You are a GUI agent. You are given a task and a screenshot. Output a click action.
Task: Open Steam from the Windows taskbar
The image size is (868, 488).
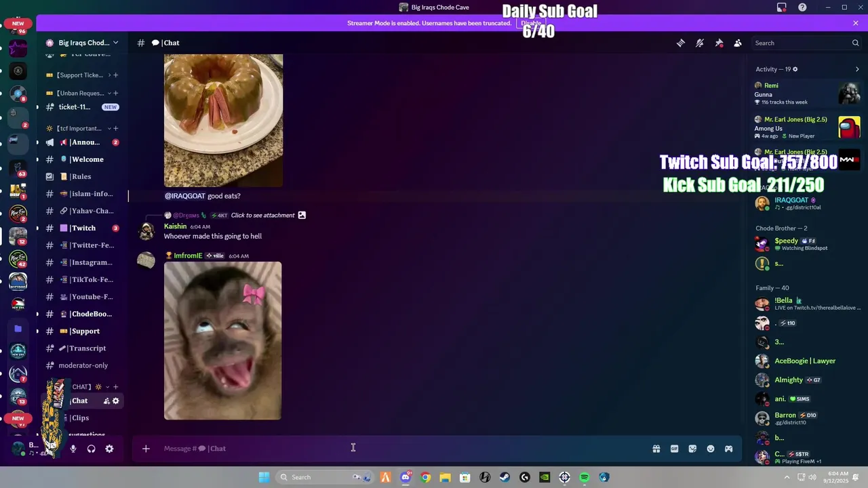(505, 477)
